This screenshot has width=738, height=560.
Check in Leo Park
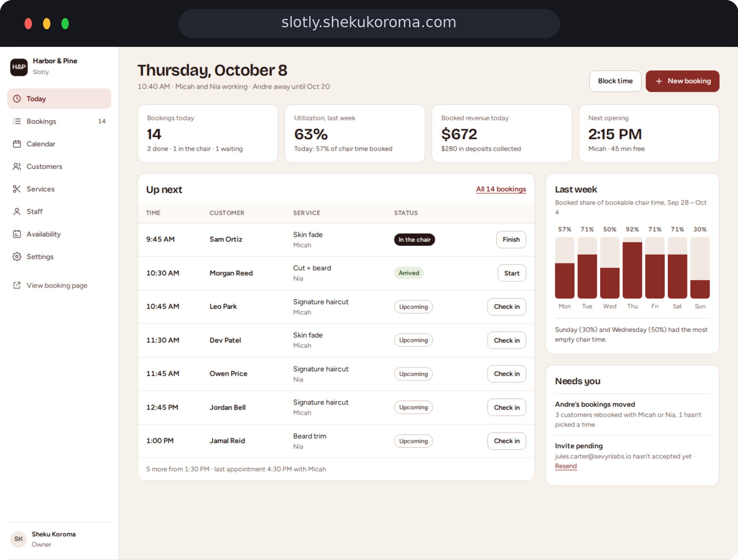tap(507, 307)
